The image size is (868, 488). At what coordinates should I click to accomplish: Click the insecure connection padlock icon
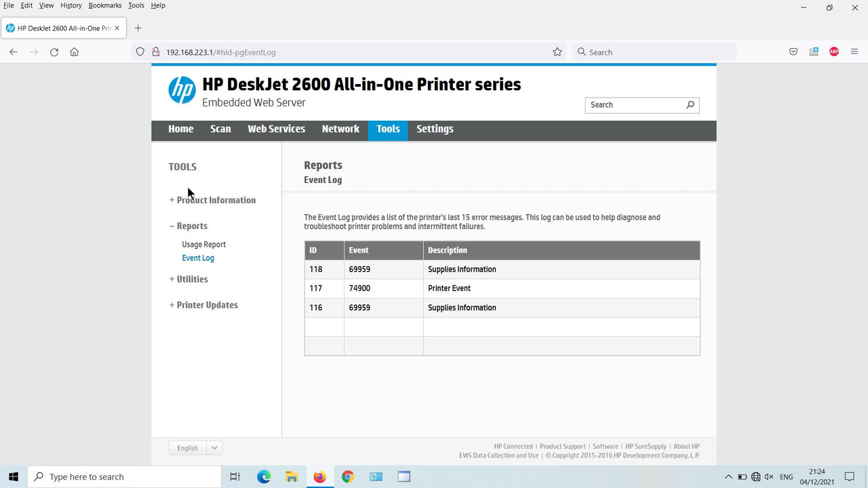155,52
